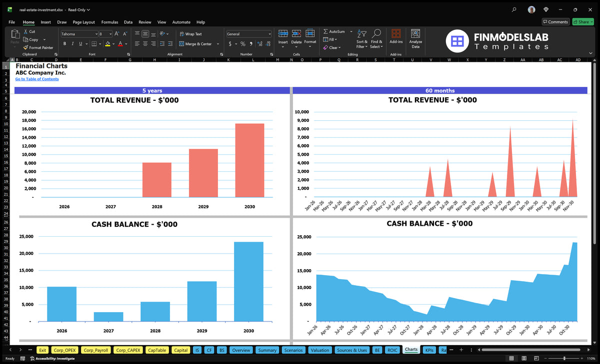The width and height of the screenshot is (600, 364).
Task: Click the Accounting dollar format icon
Action: pos(230,44)
